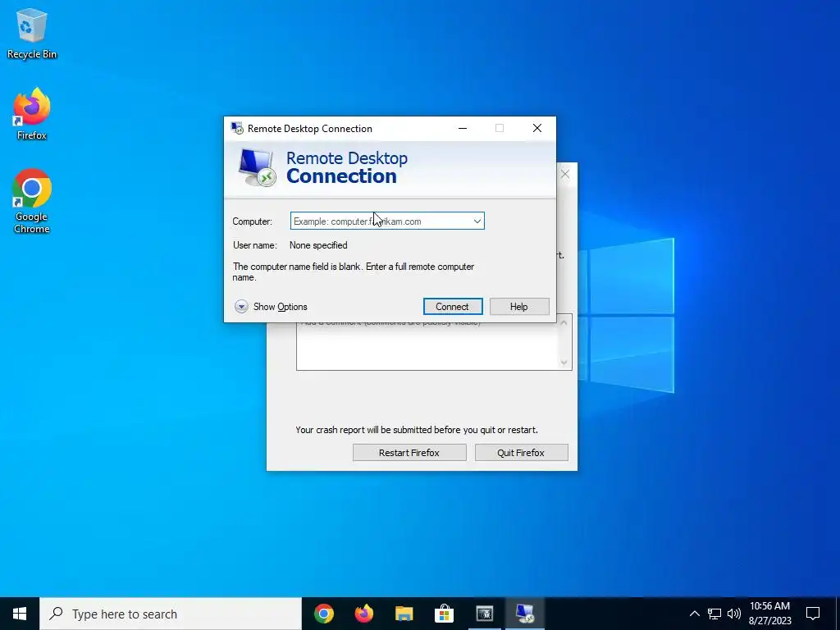Click the Remote Desktop Connection title bar icon
The width and height of the screenshot is (840, 630).
click(x=237, y=129)
